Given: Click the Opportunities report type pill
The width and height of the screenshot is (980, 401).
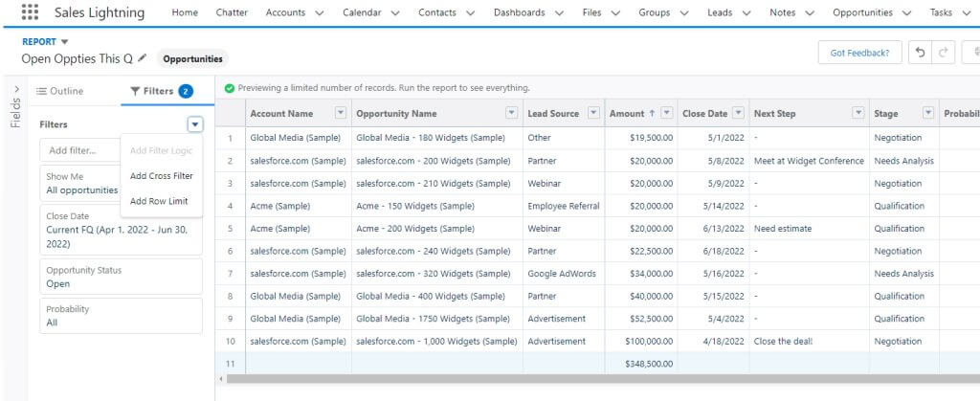Looking at the screenshot, I should pyautogui.click(x=192, y=58).
